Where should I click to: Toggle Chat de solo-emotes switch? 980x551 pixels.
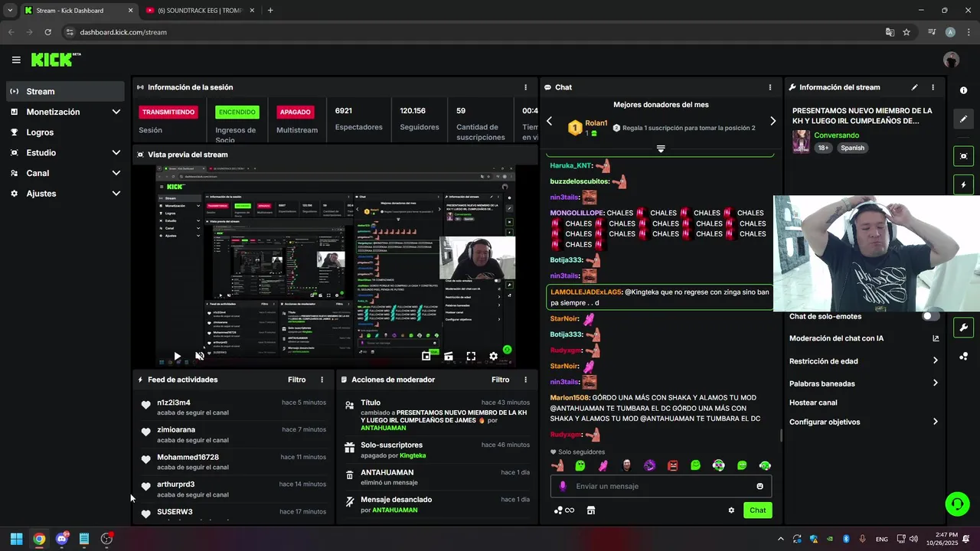point(931,316)
